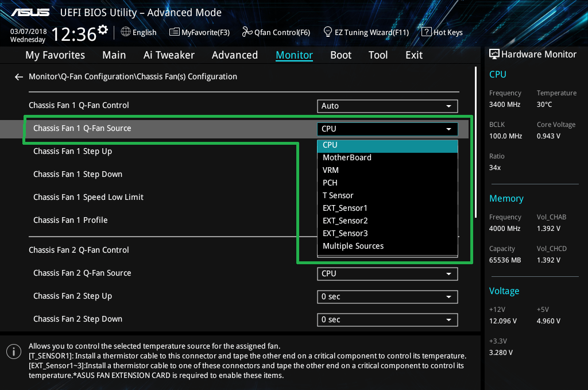Open the Ai Tweaker tab

pyautogui.click(x=169, y=55)
